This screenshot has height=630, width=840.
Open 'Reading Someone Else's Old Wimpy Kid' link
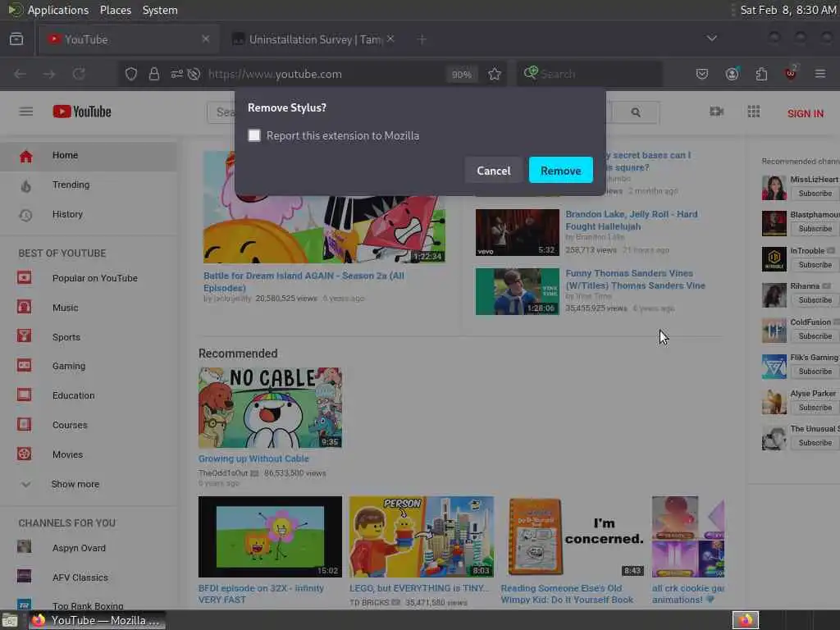tap(567, 594)
